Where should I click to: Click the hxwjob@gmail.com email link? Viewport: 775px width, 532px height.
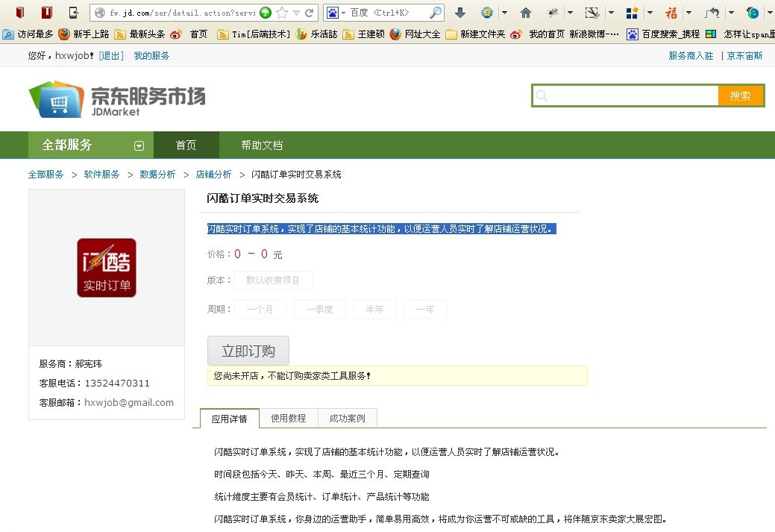[x=129, y=402]
